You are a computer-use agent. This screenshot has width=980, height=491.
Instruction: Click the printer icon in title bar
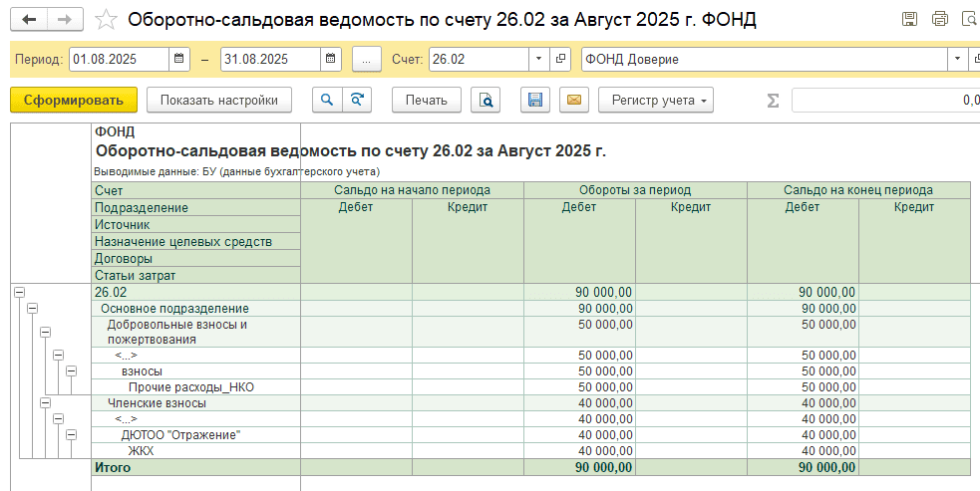click(938, 19)
